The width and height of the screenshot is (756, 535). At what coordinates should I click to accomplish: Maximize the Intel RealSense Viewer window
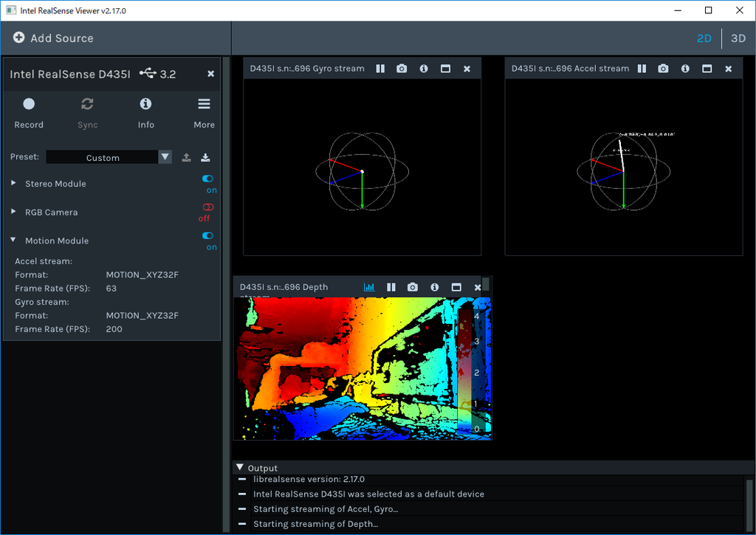click(708, 10)
